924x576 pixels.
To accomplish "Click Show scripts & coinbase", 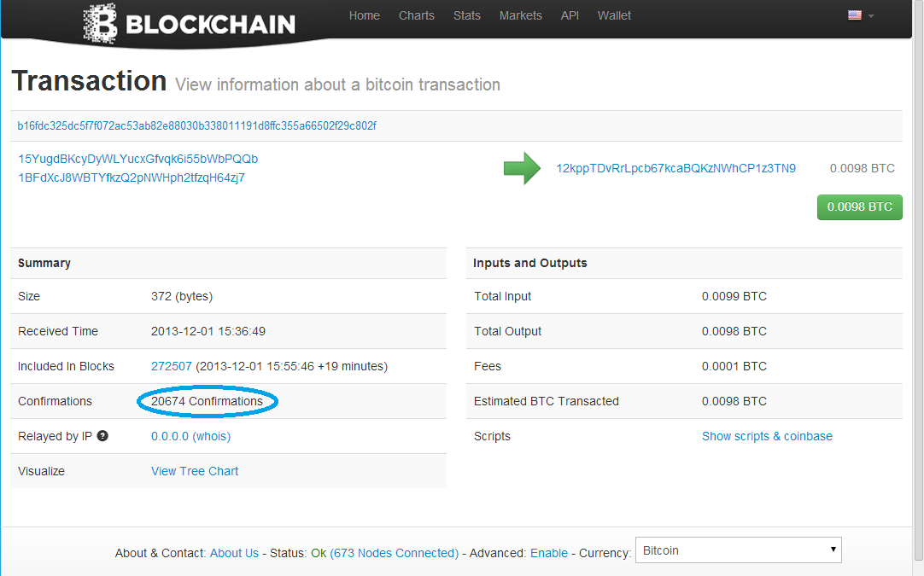I will click(x=767, y=436).
